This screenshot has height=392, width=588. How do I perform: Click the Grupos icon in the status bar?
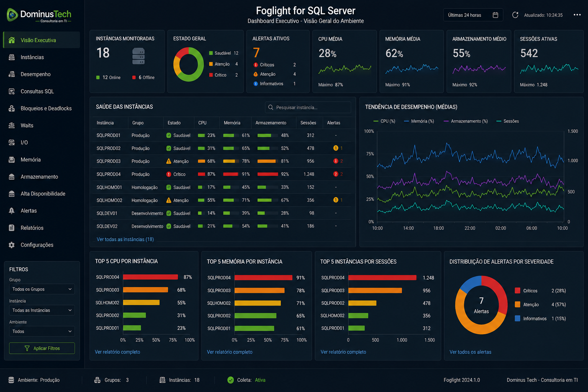pyautogui.click(x=97, y=380)
